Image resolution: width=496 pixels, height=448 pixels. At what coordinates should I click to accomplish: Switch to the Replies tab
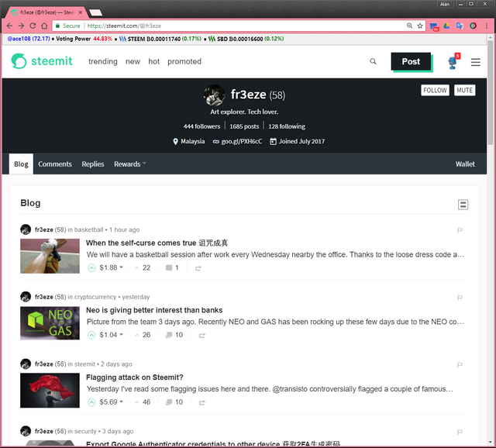click(93, 164)
